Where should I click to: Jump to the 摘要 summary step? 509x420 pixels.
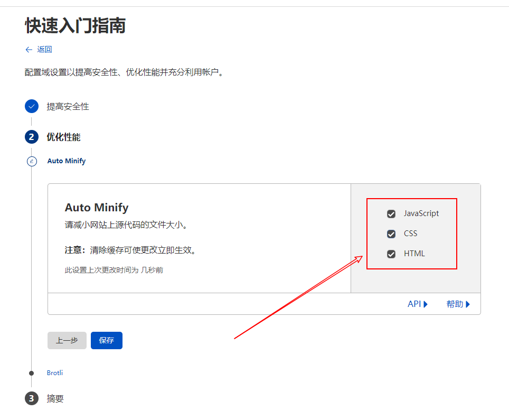(x=56, y=398)
